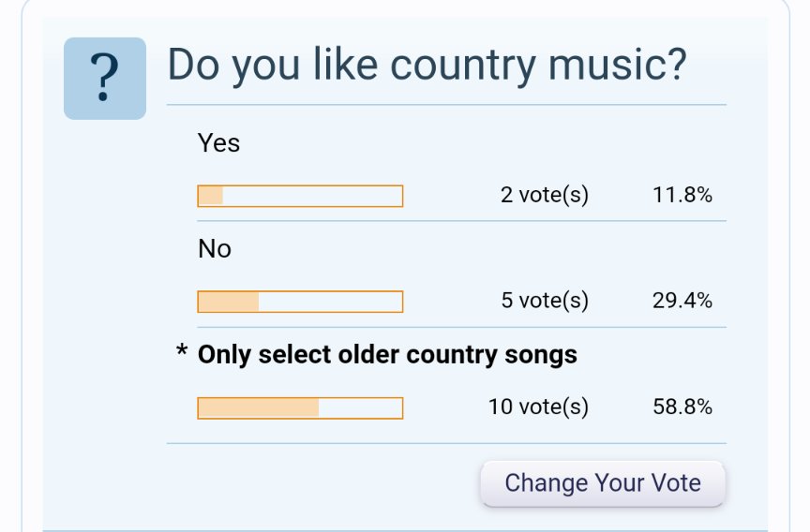The image size is (810, 532).
Task: Select the No option label
Action: point(215,249)
